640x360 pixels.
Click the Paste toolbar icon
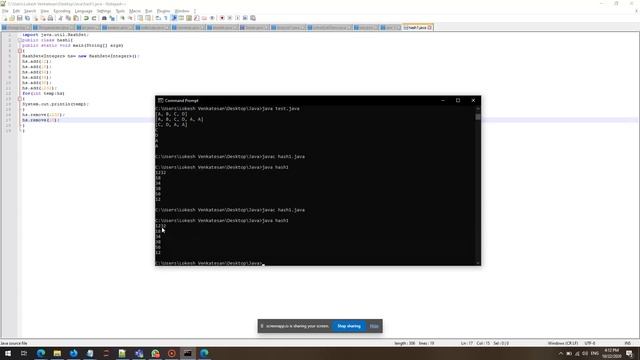[x=76, y=18]
